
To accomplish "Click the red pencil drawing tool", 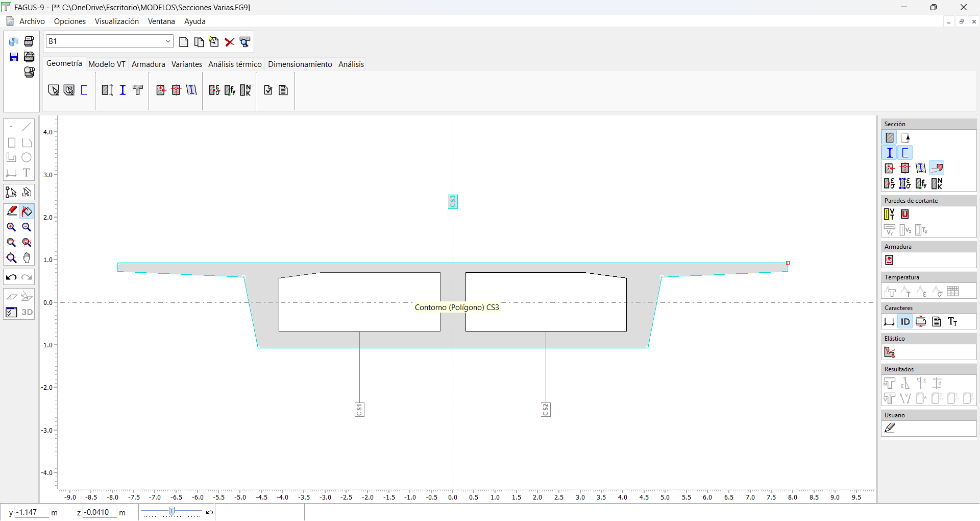I will click(x=11, y=211).
